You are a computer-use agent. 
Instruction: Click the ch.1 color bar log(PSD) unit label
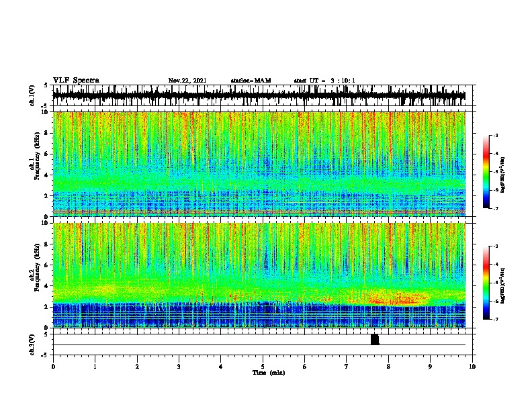[x=502, y=175]
